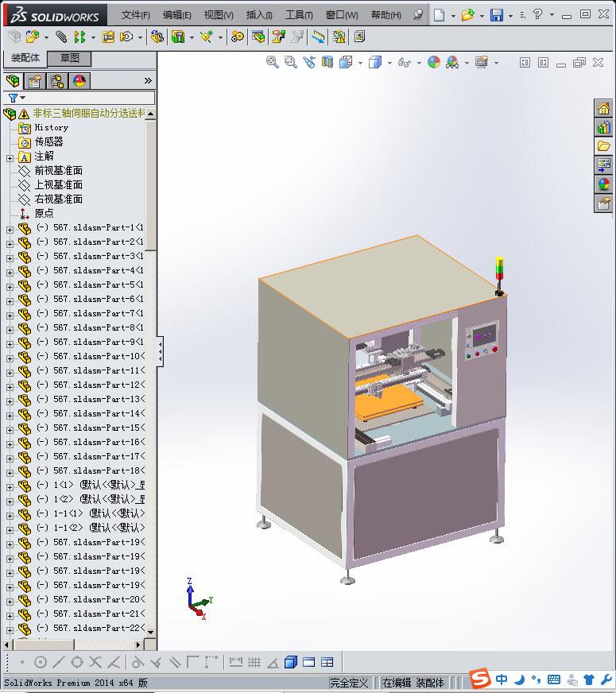The height and width of the screenshot is (693, 616).
Task: Open the 视图(V) menu
Action: 219,15
